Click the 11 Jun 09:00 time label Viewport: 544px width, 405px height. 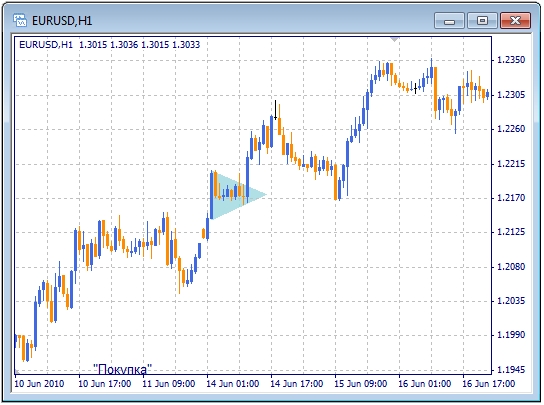point(169,384)
